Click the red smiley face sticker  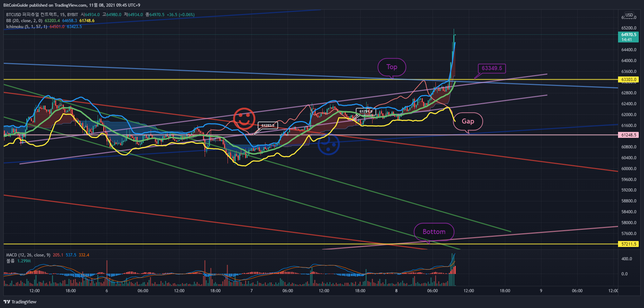[244, 119]
